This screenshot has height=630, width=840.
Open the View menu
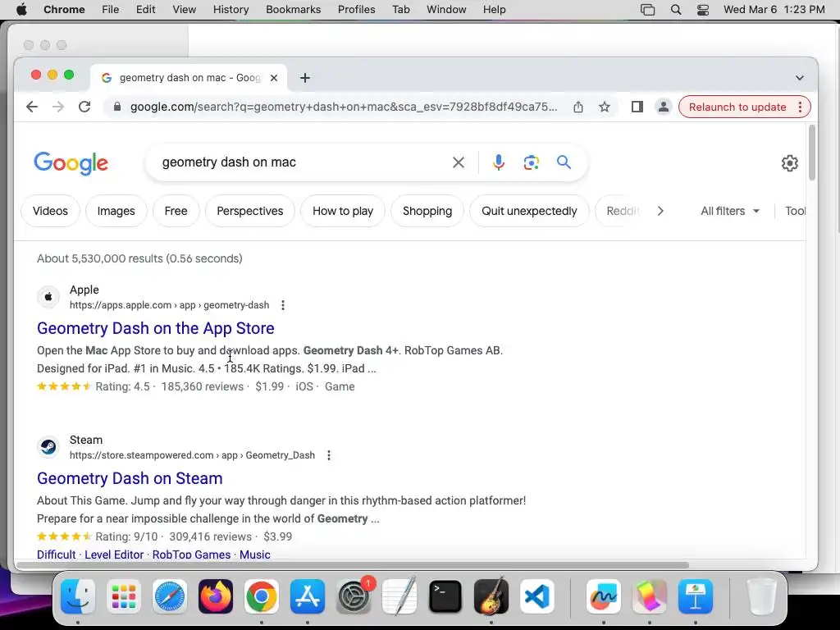coord(185,10)
